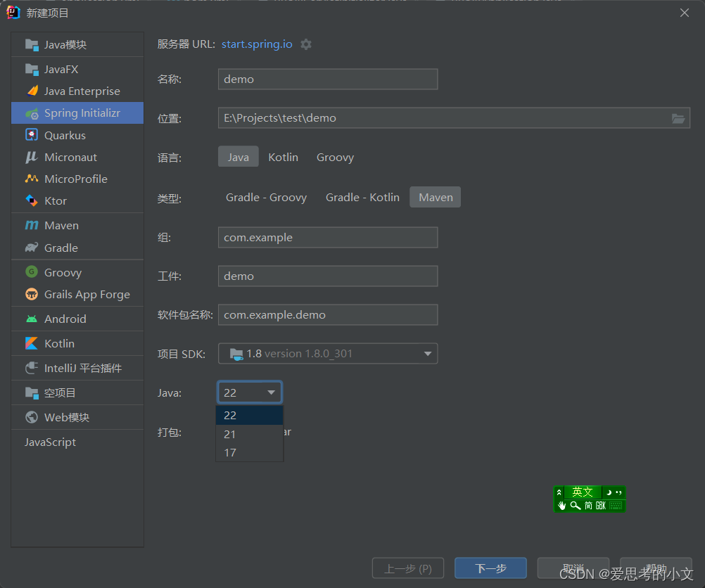The height and width of the screenshot is (588, 705).
Task: Open server URL settings gear
Action: coord(306,44)
